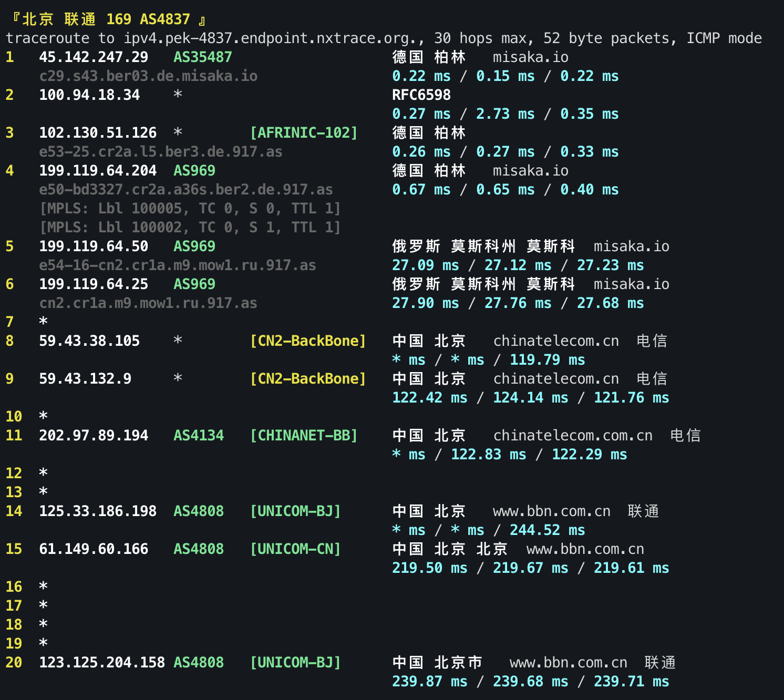This screenshot has width=784, height=700.
Task: Select the misaka.io label on hop 6
Action: 631,284
